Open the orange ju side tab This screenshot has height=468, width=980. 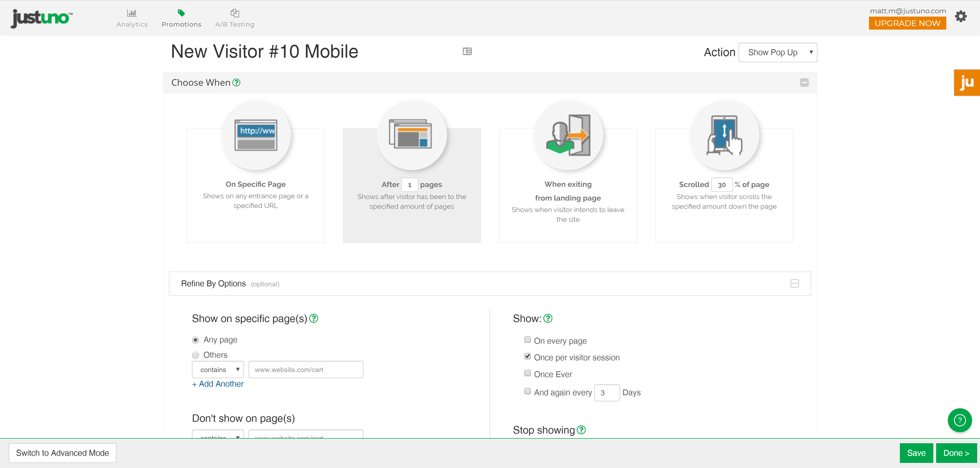point(966,83)
